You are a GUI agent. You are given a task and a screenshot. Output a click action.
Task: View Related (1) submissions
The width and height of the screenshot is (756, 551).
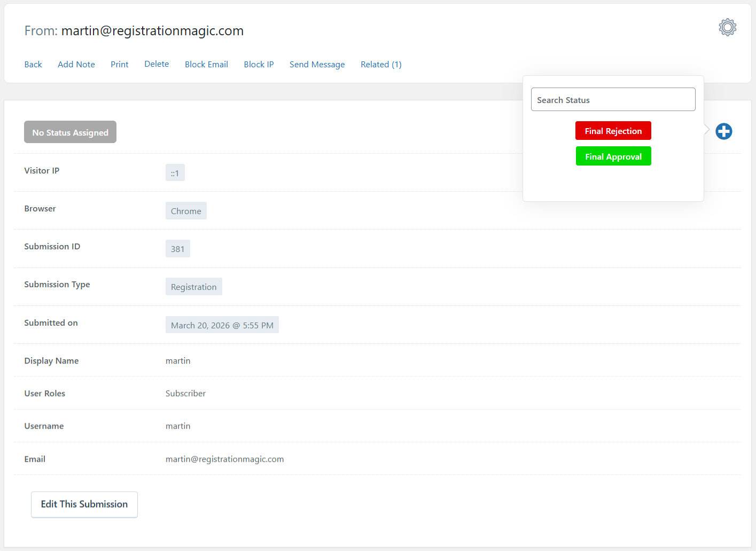tap(381, 65)
